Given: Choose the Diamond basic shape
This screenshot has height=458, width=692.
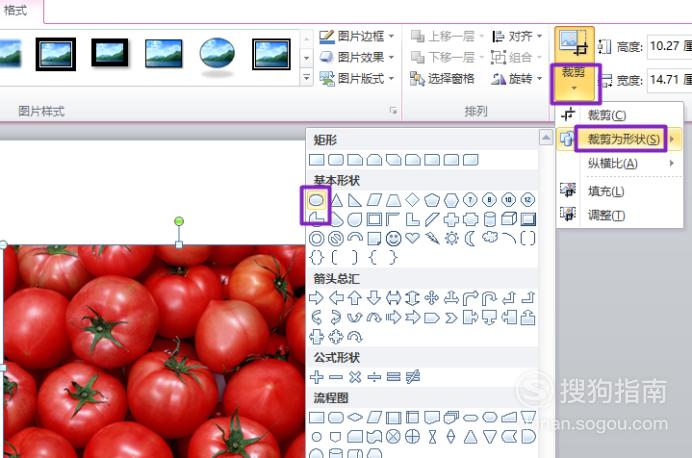Looking at the screenshot, I should [x=412, y=200].
